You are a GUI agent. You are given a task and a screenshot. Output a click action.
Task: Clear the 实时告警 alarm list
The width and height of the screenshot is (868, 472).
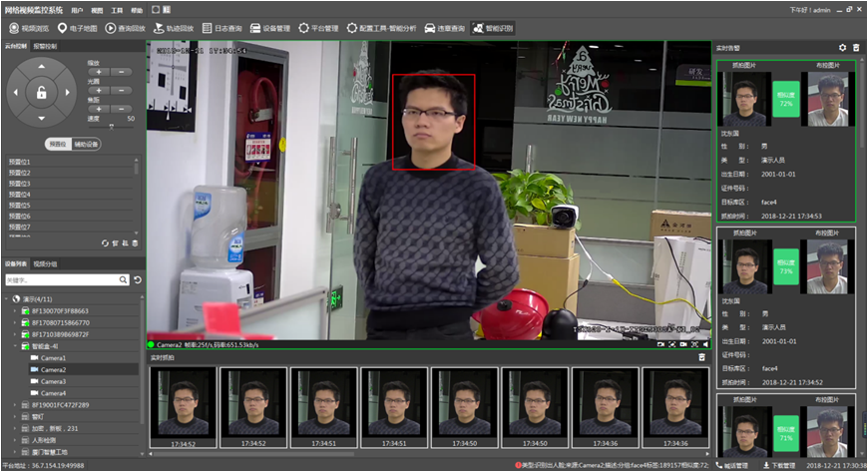click(856, 48)
